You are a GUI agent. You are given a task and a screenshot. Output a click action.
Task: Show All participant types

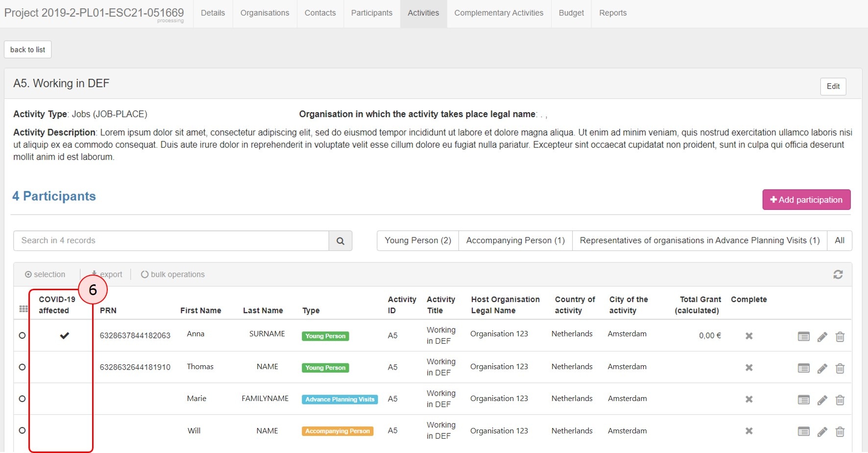[x=840, y=241]
